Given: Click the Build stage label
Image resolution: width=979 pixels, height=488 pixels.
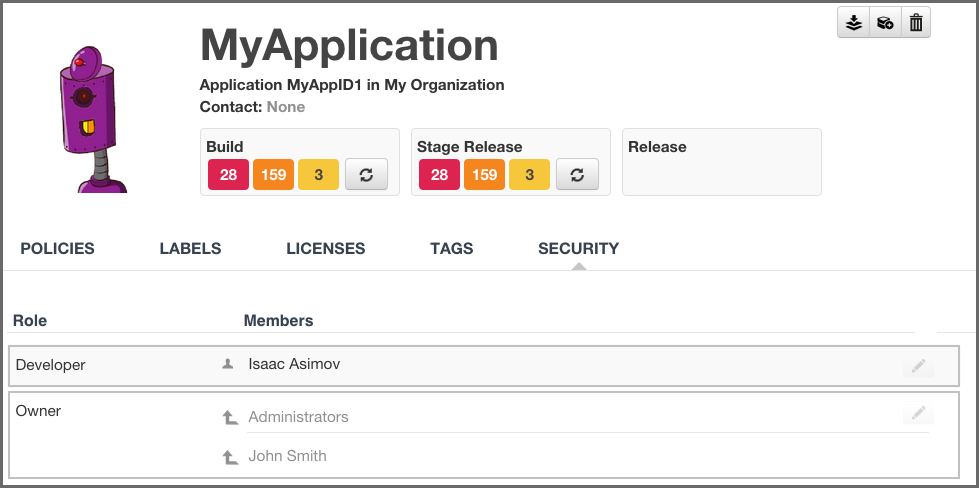Looking at the screenshot, I should click(x=225, y=147).
